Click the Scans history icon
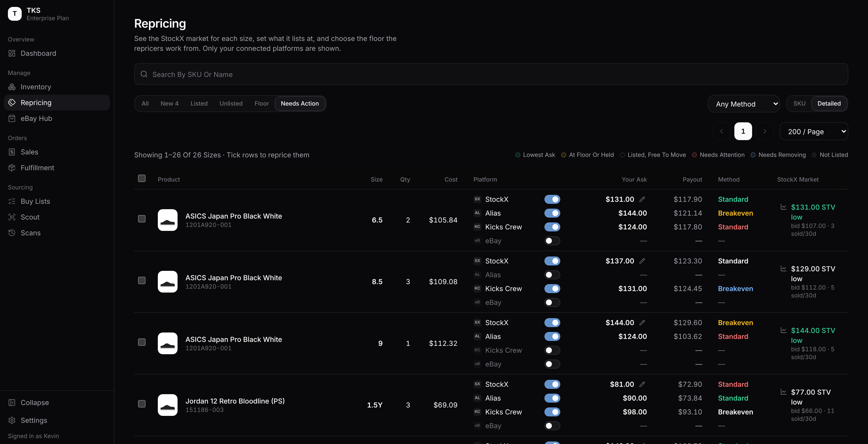 click(12, 233)
